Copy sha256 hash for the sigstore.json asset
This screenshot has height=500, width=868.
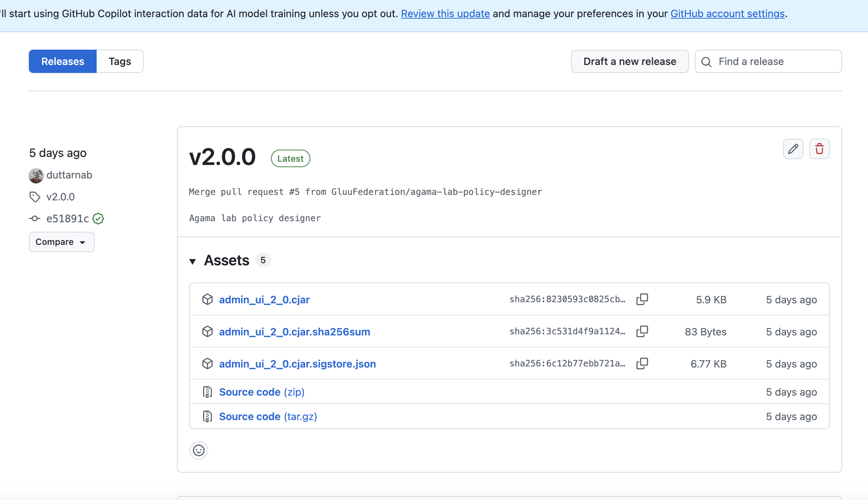642,364
